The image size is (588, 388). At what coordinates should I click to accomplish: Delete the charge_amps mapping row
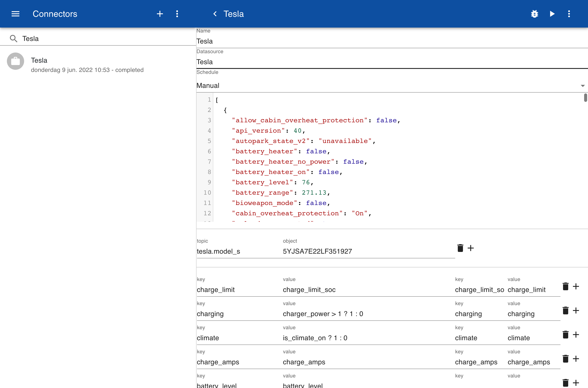[x=565, y=359]
